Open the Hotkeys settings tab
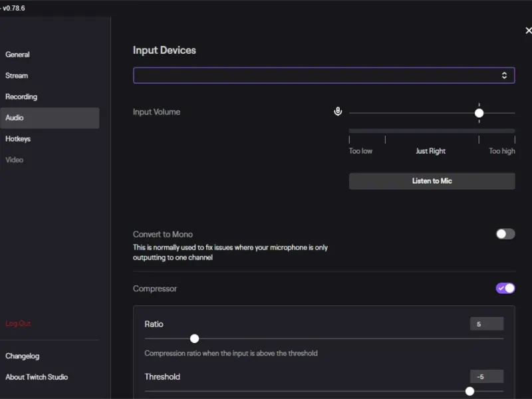Viewport: 532px width, 399px height. click(x=18, y=139)
